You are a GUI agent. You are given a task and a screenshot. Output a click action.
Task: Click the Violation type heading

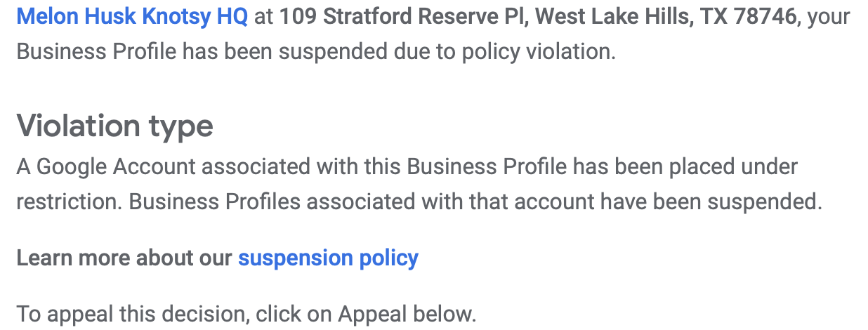tap(114, 126)
